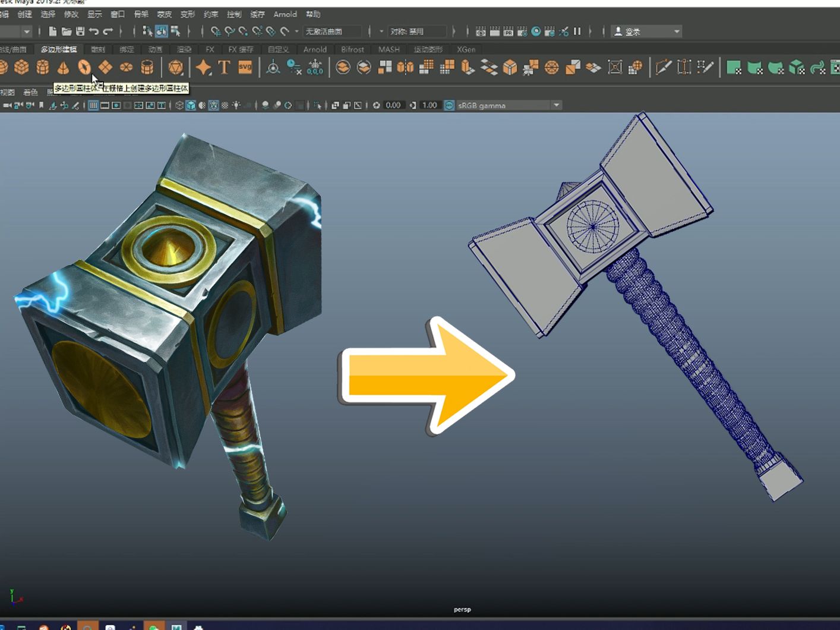The width and height of the screenshot is (840, 630).
Task: Click the gamma value field 1.00
Action: [x=430, y=105]
